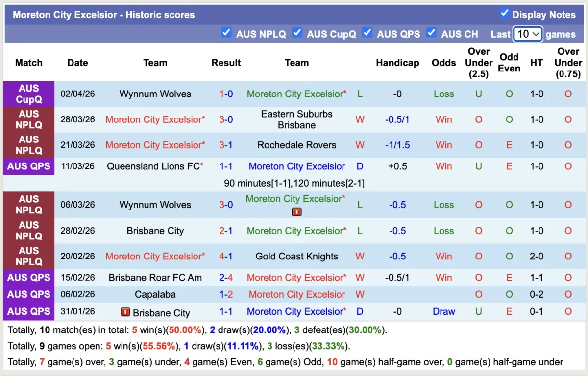588x376 pixels.
Task: Open Eastern Suburbs Brisbane team page
Action: pos(296,119)
